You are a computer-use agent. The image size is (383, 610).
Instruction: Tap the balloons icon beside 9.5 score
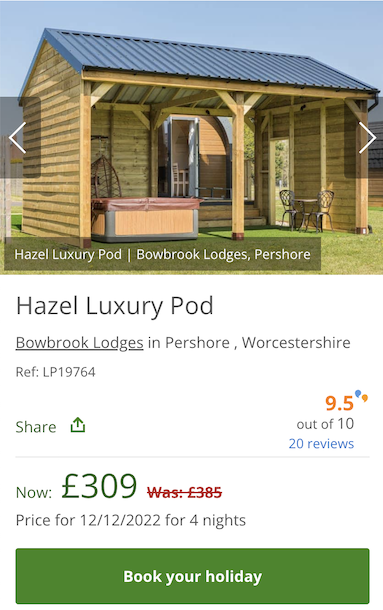pos(361,396)
